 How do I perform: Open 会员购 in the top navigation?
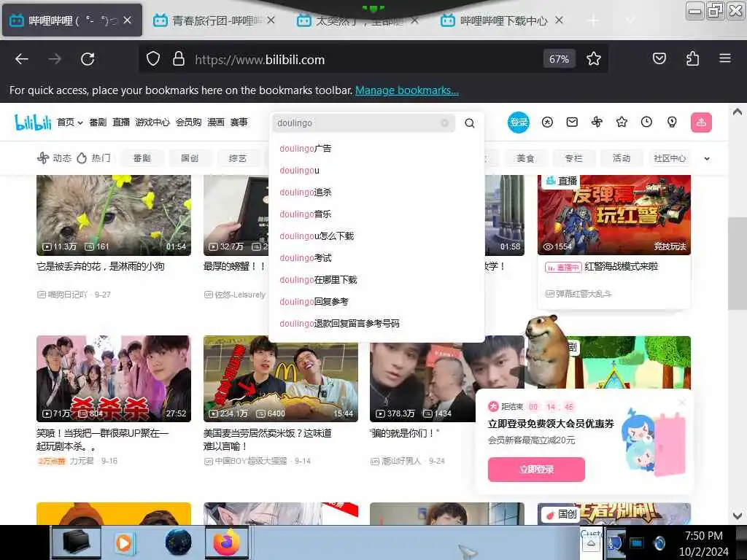[x=189, y=122]
